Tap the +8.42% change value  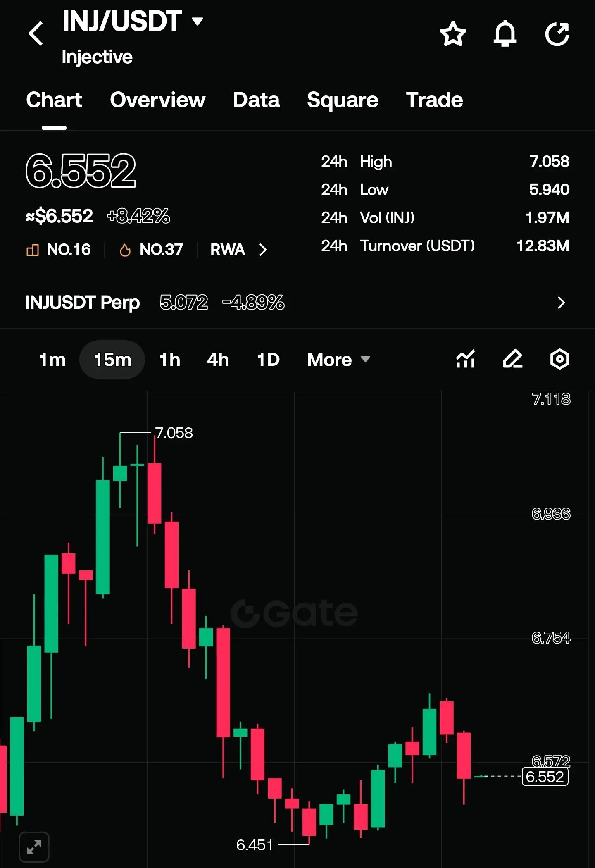tap(138, 216)
